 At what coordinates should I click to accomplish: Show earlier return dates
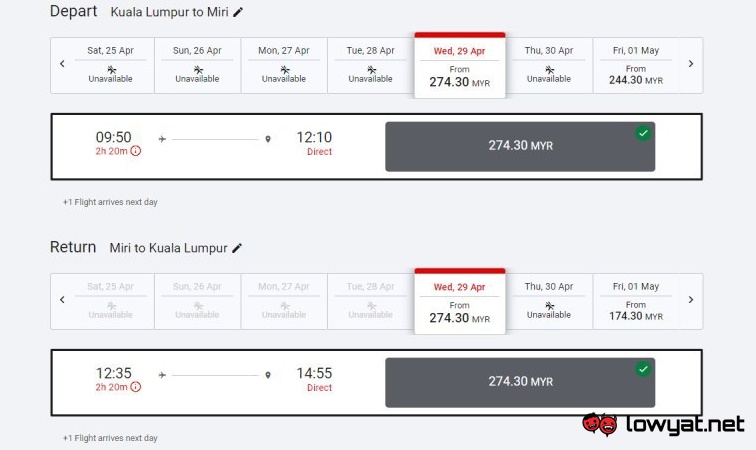click(x=62, y=300)
